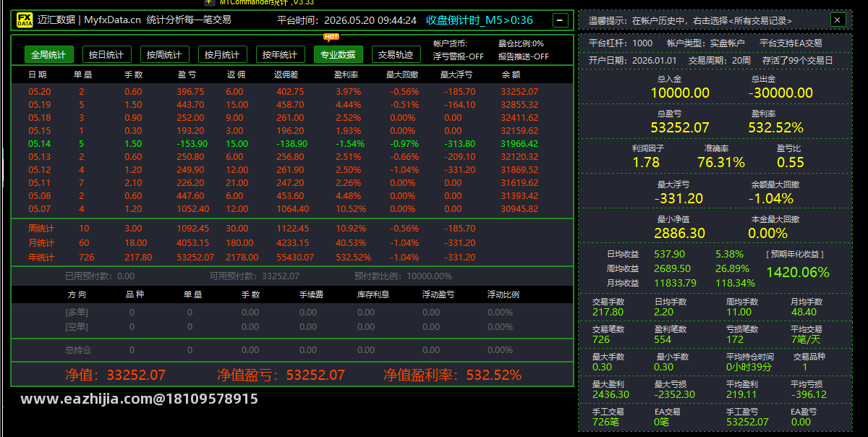The image size is (868, 437).
Task: Click the 准确率 76.31% value
Action: (x=720, y=162)
